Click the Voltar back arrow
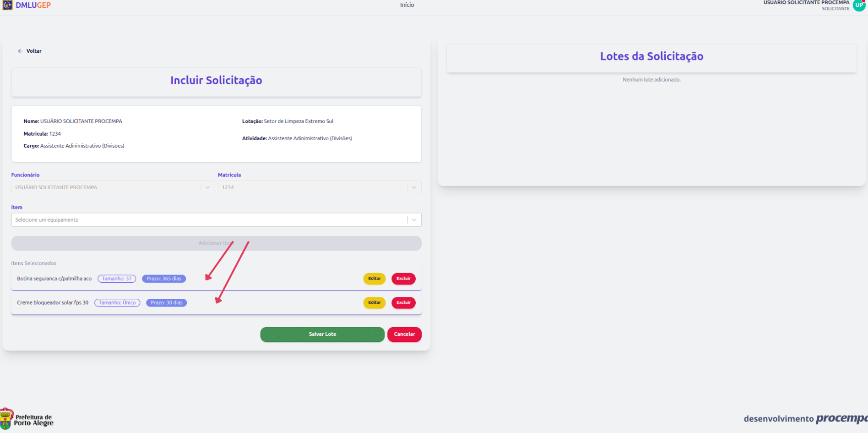Screen dimensions: 868x433 (20, 51)
